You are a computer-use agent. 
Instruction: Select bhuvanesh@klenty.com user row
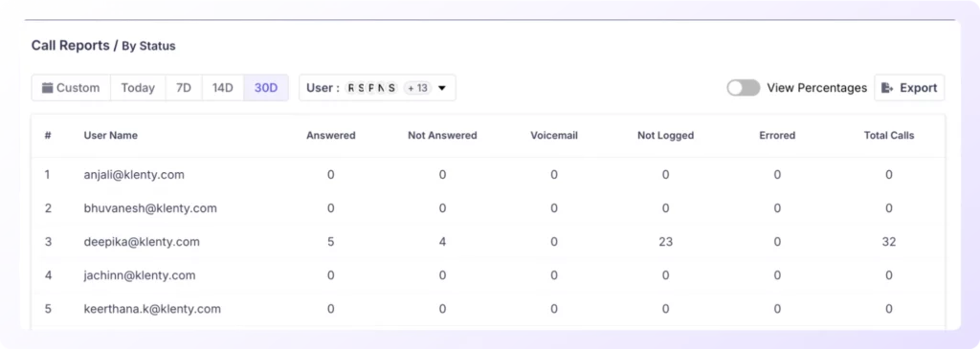click(x=488, y=208)
